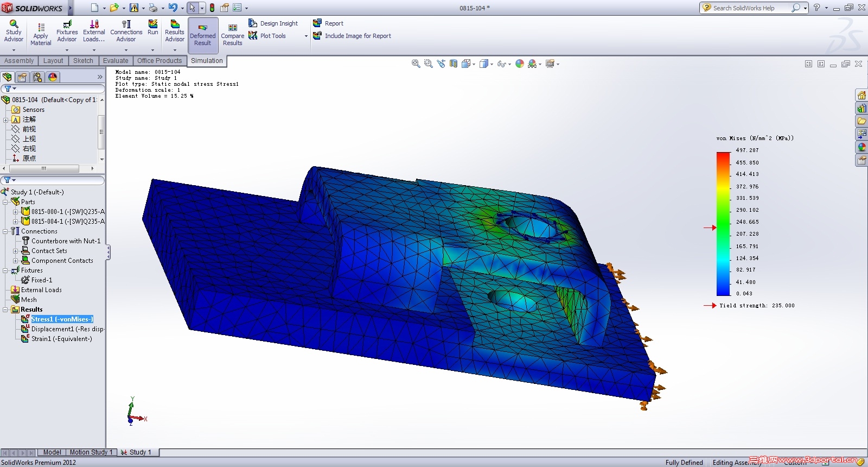Open the Options list icon
The image size is (868, 467).
(x=237, y=8)
